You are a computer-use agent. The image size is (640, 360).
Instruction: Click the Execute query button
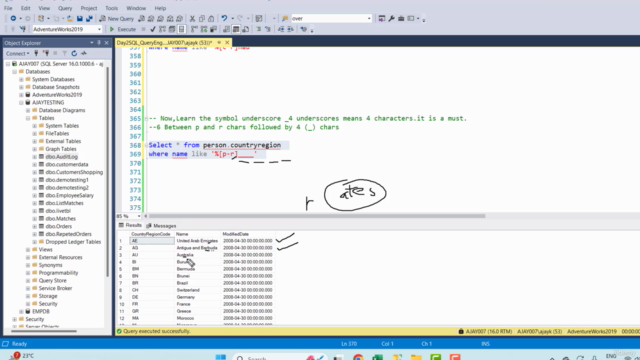pos(123,29)
